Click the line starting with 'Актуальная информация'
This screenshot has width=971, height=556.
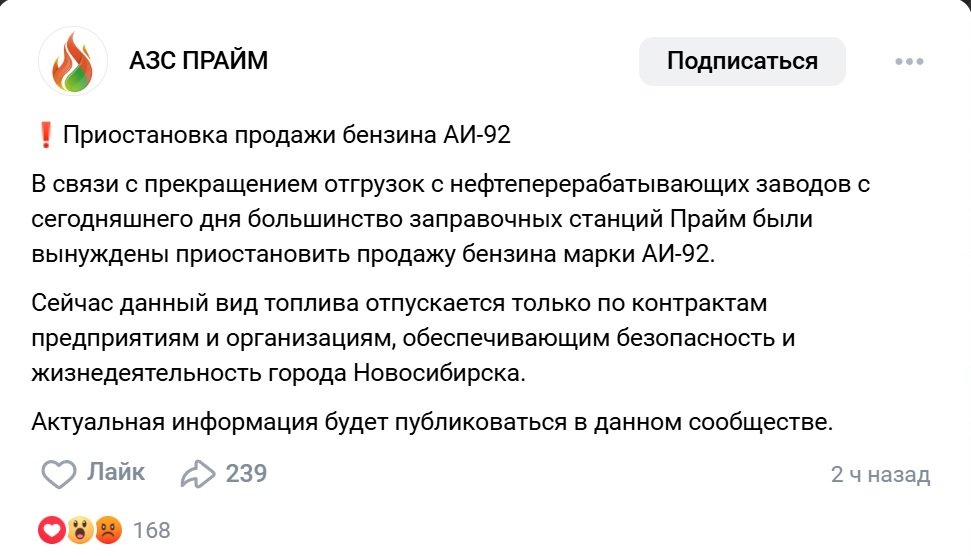point(431,422)
